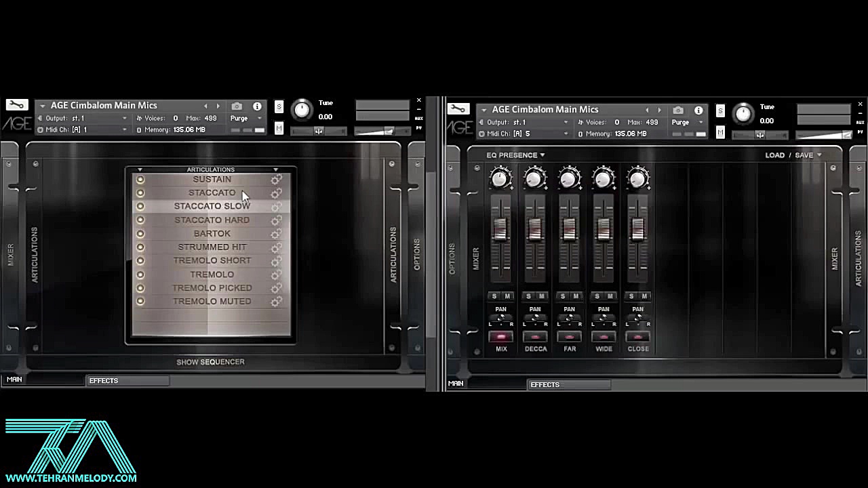868x488 pixels.
Task: Click the gear icon next to BARTOK articulation
Action: (276, 233)
